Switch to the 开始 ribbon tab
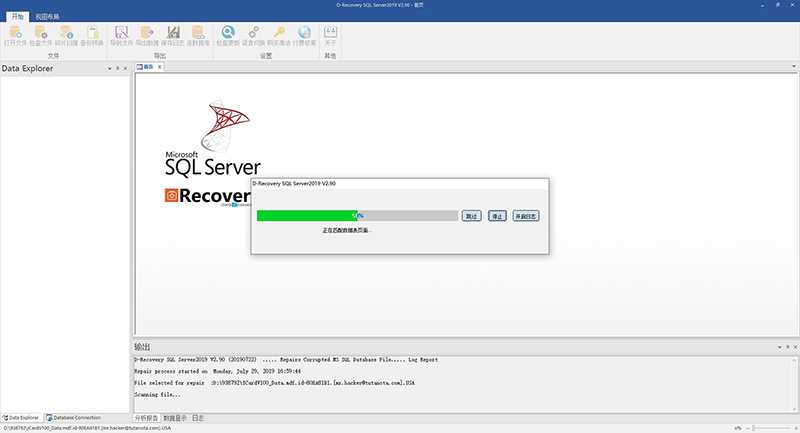Image resolution: width=800 pixels, height=433 pixels. [17, 17]
